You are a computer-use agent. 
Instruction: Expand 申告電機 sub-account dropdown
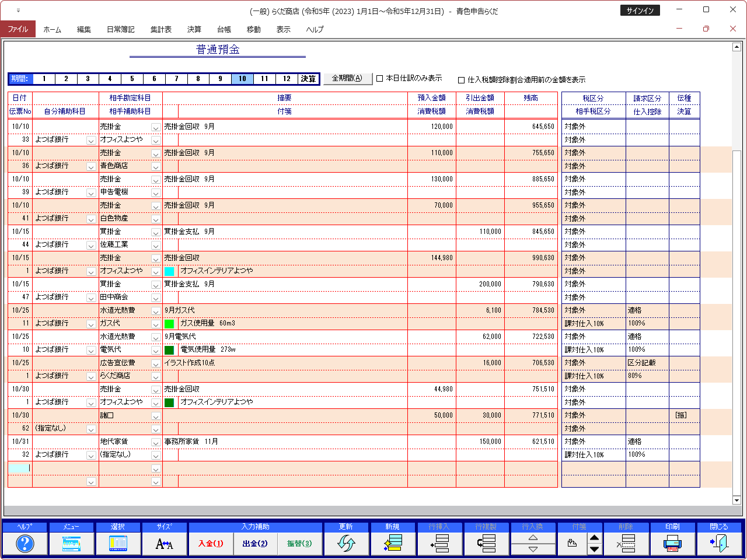point(156,193)
